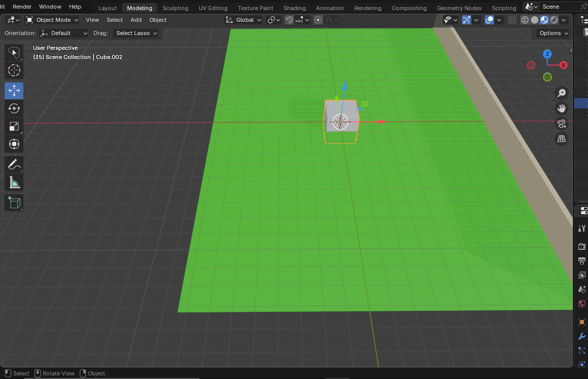Image resolution: width=588 pixels, height=379 pixels.
Task: Click the negative X red gizmo circle
Action: tap(531, 65)
